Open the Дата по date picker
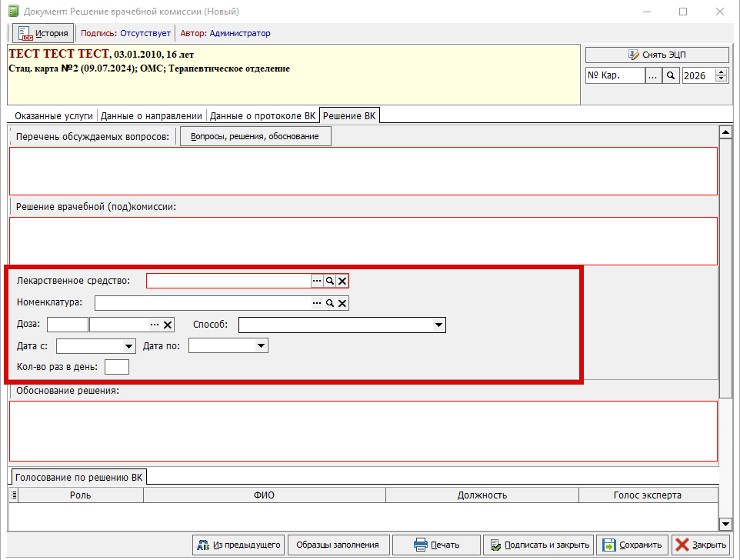 261,346
